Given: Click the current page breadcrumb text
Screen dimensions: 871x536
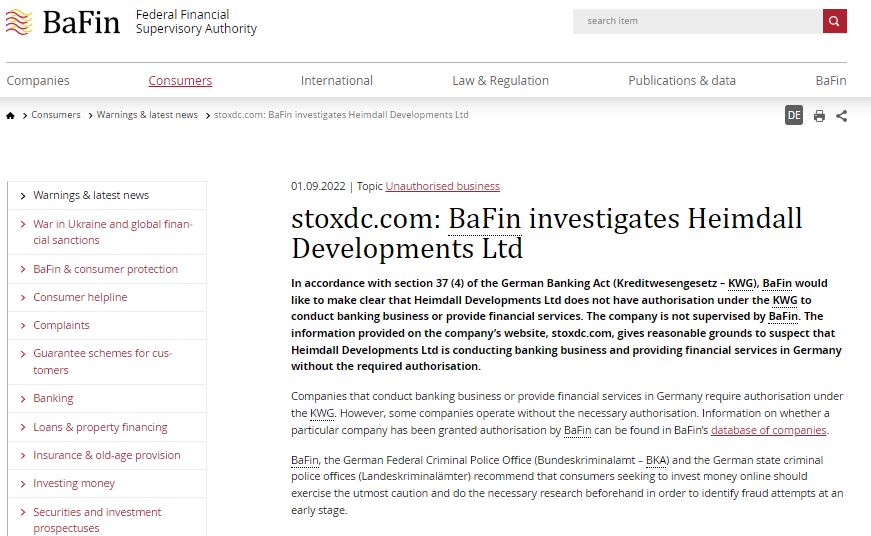Looking at the screenshot, I should [341, 114].
